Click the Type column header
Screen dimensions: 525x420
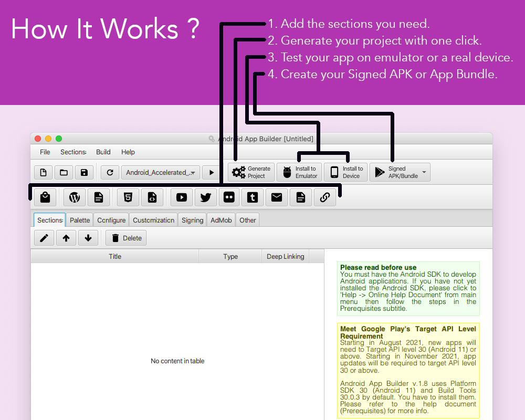pyautogui.click(x=230, y=257)
